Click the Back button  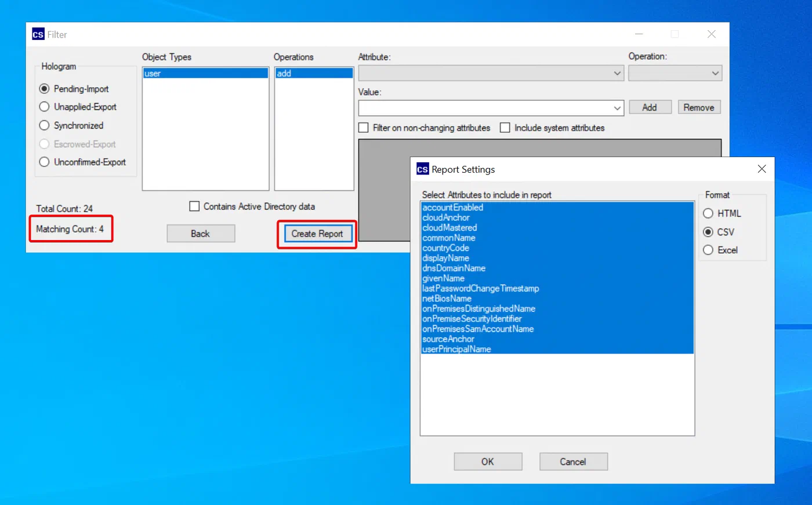pyautogui.click(x=201, y=234)
